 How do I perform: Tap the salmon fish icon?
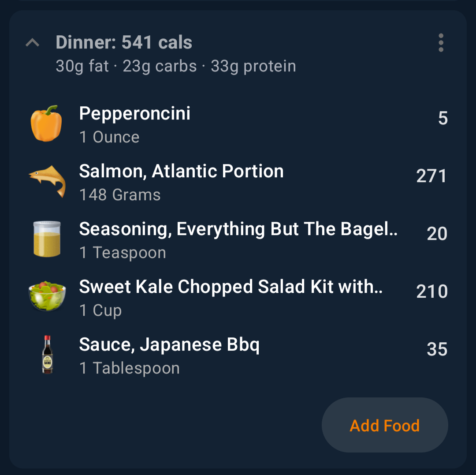pyautogui.click(x=48, y=181)
